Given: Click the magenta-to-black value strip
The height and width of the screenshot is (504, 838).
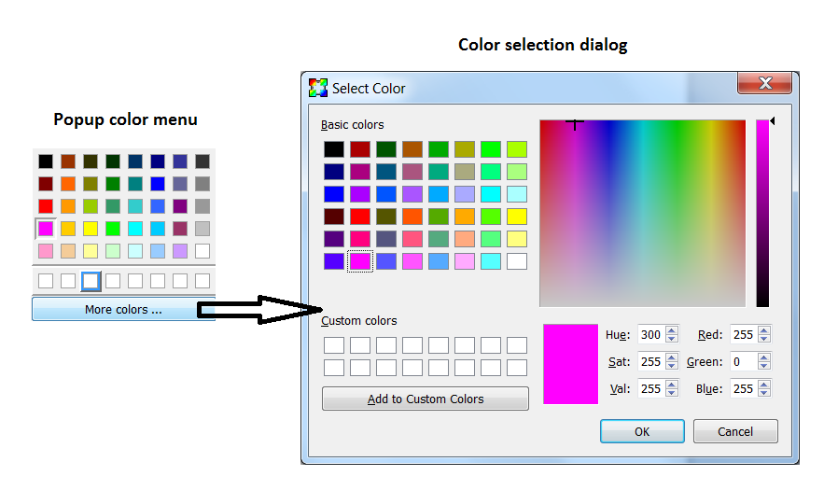Looking at the screenshot, I should coord(762,214).
